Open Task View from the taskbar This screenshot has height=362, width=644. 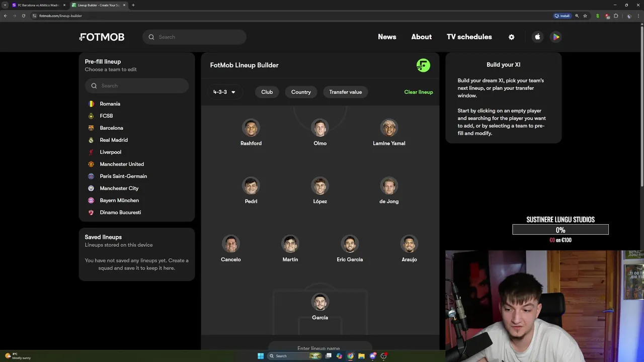[x=328, y=356]
